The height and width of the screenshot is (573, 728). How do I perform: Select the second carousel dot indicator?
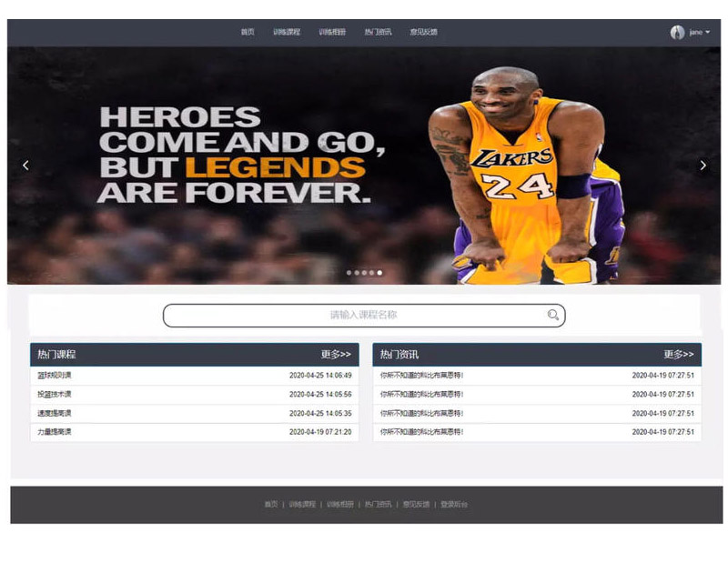tap(357, 273)
